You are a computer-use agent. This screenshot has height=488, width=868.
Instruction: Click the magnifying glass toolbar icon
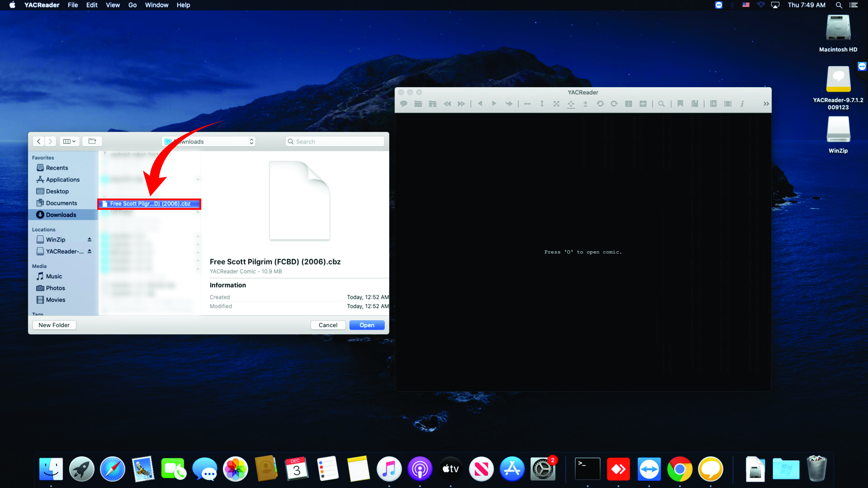pos(661,104)
